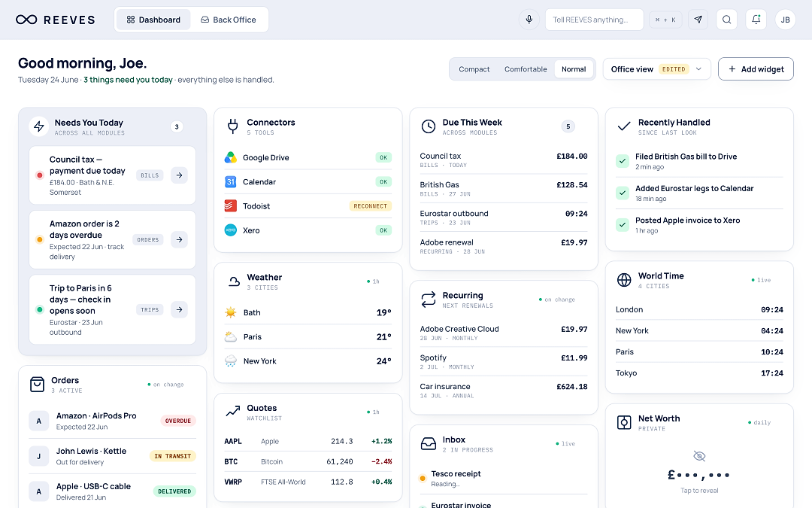Click the 3 things need you today link

click(128, 80)
